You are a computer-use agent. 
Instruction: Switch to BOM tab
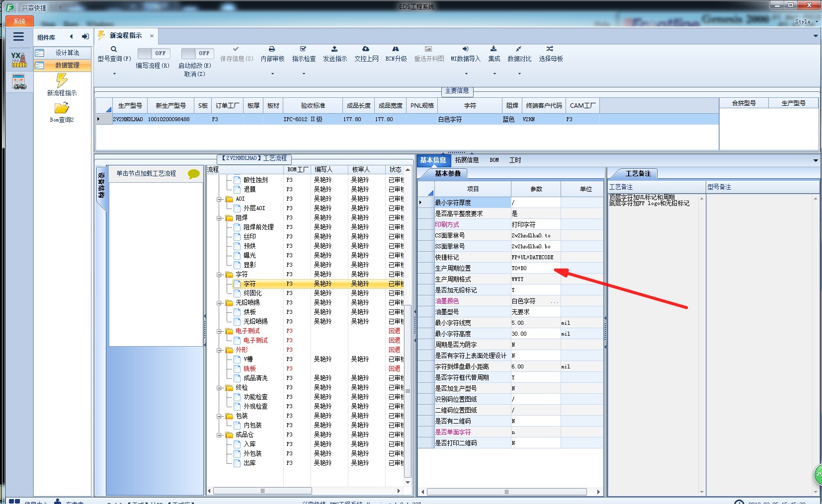pyautogui.click(x=494, y=160)
